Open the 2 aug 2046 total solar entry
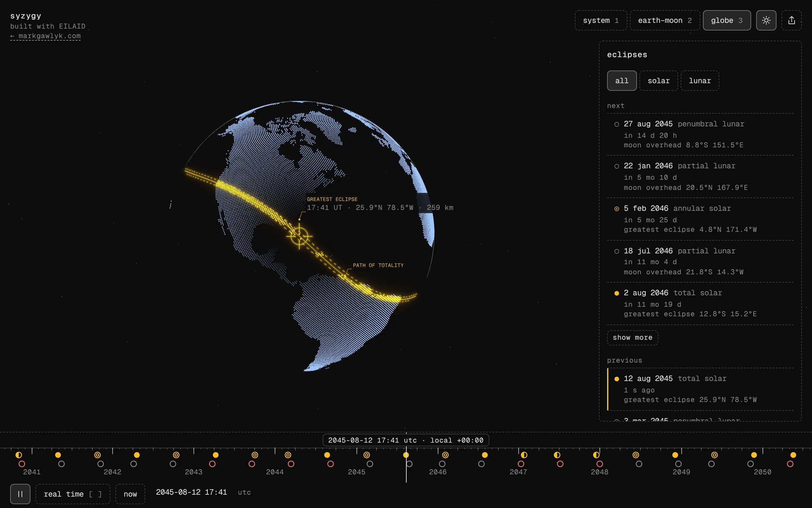 click(x=700, y=304)
